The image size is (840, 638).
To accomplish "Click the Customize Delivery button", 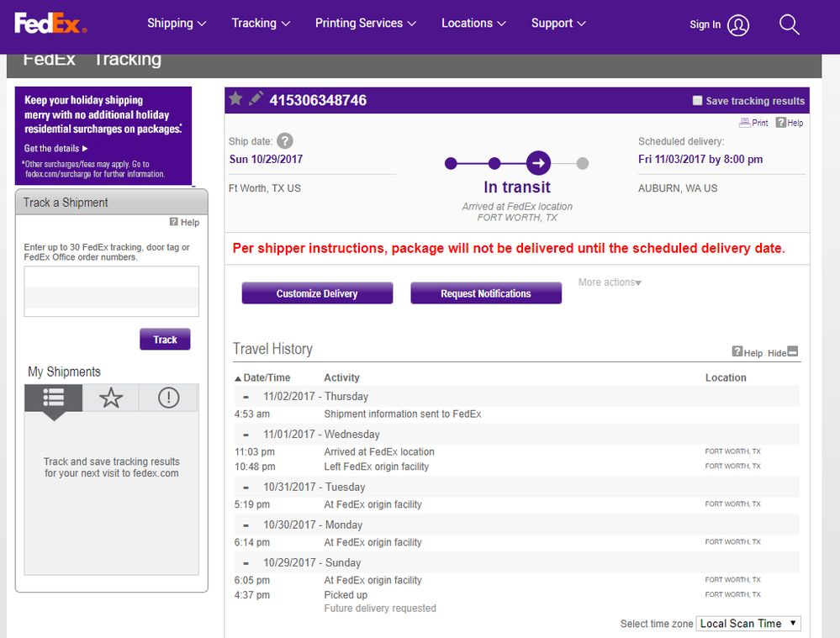I will [x=317, y=293].
